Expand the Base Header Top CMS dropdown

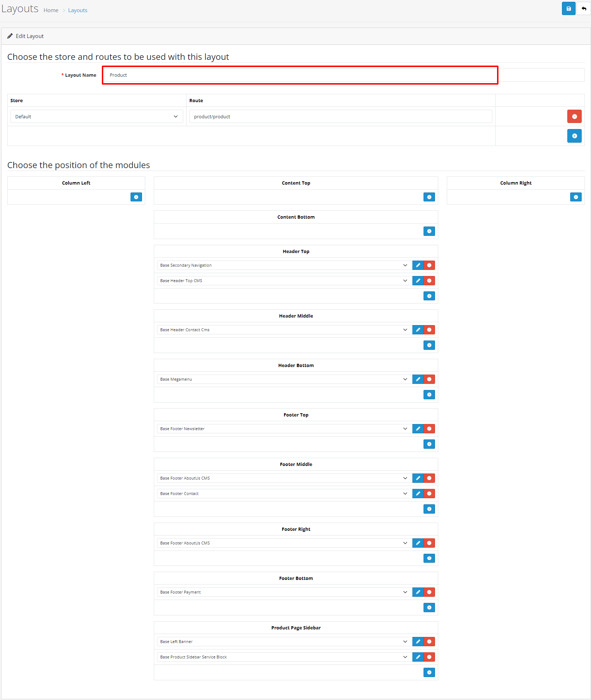pyautogui.click(x=283, y=281)
